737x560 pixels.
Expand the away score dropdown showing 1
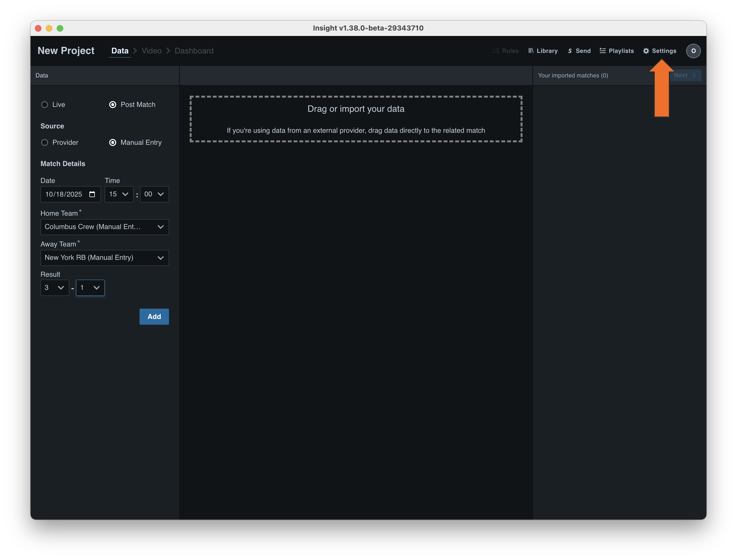point(90,288)
